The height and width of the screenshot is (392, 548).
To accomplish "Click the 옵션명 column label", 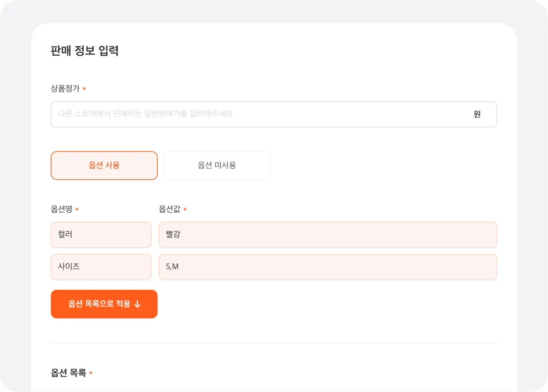I will [x=61, y=209].
